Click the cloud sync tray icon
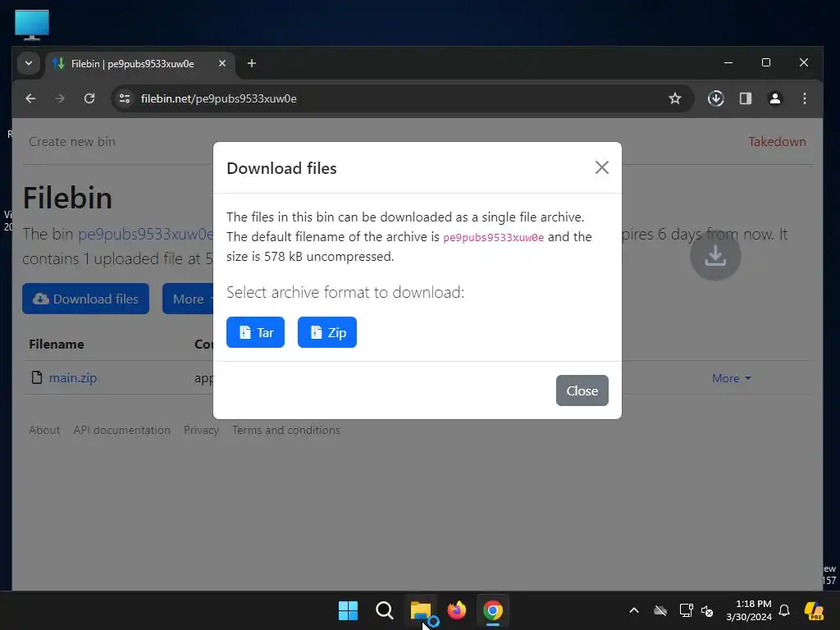Screen dimensions: 840x630 (x=660, y=610)
